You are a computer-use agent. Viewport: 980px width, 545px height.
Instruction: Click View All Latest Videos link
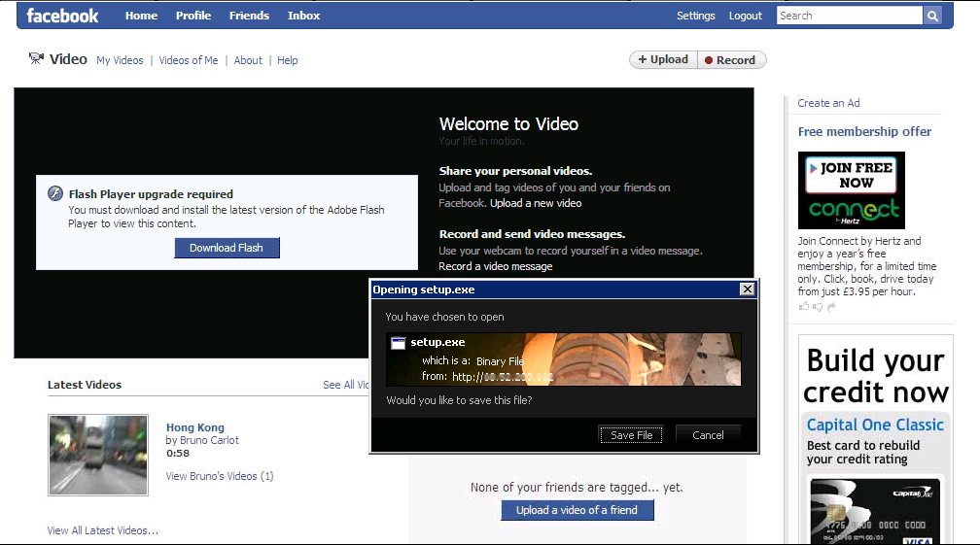[x=102, y=530]
